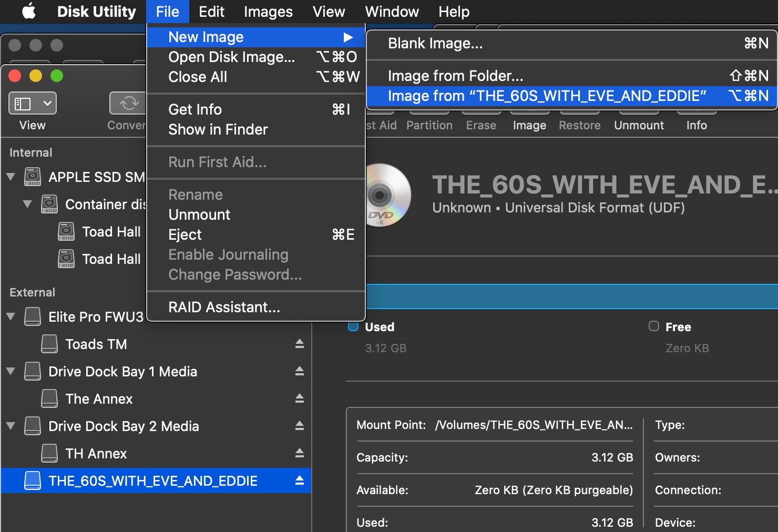Collapse the APPLE SSD SM disclosure triangle
Image resolution: width=778 pixels, height=532 pixels.
click(11, 177)
